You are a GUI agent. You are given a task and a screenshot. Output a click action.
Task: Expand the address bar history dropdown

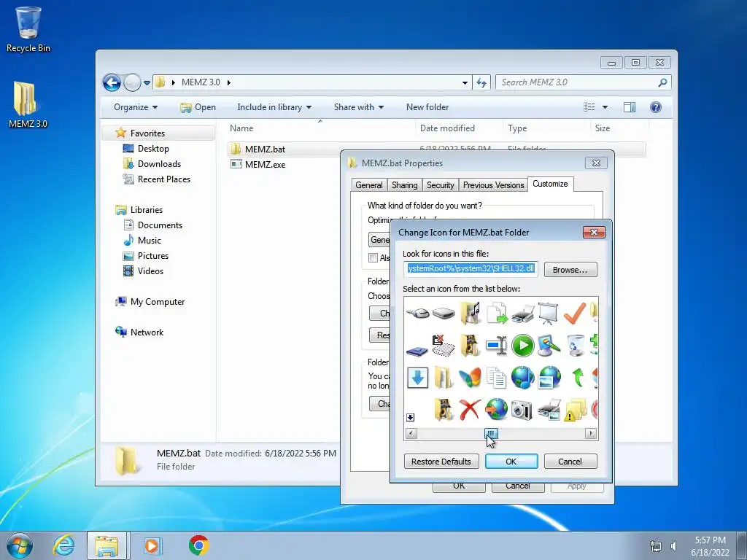pyautogui.click(x=465, y=82)
